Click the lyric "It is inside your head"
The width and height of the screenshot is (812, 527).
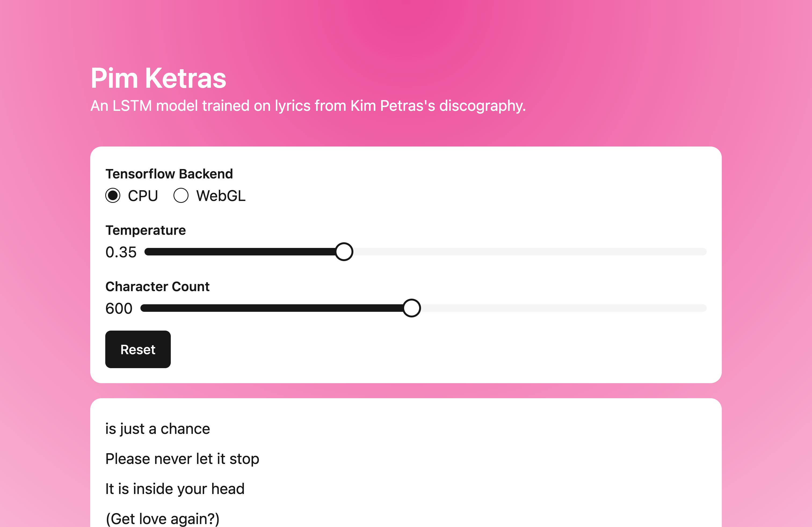pyautogui.click(x=175, y=489)
